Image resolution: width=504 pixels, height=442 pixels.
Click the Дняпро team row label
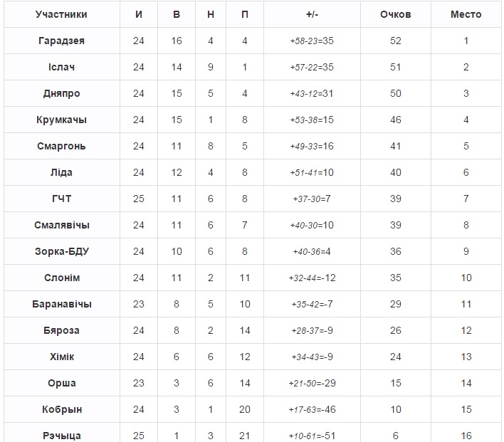click(61, 93)
